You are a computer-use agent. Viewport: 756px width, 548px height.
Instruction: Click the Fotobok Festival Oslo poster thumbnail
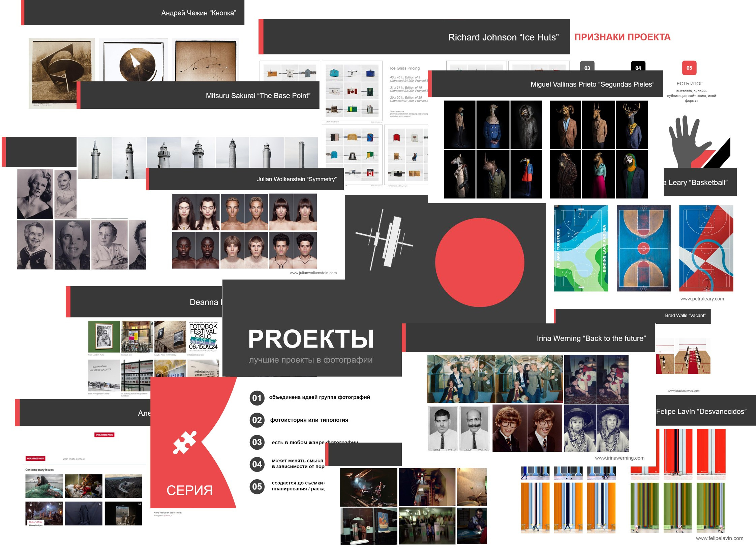click(203, 336)
